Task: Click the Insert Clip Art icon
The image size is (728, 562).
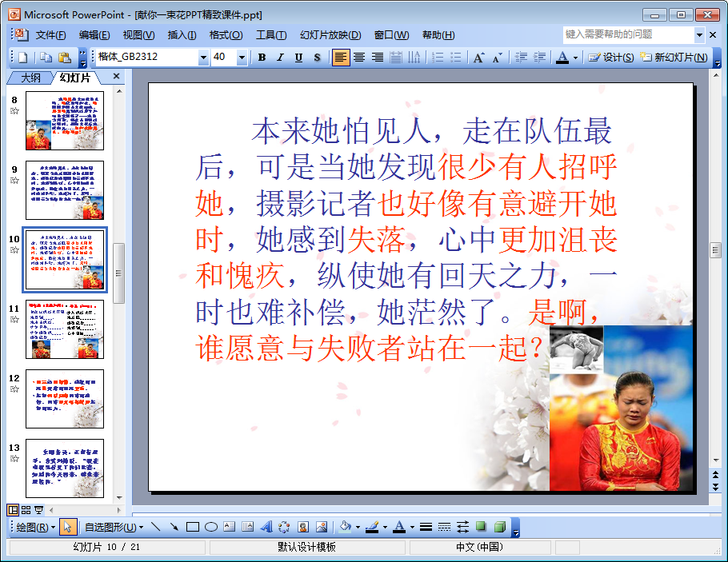Action: 304,527
